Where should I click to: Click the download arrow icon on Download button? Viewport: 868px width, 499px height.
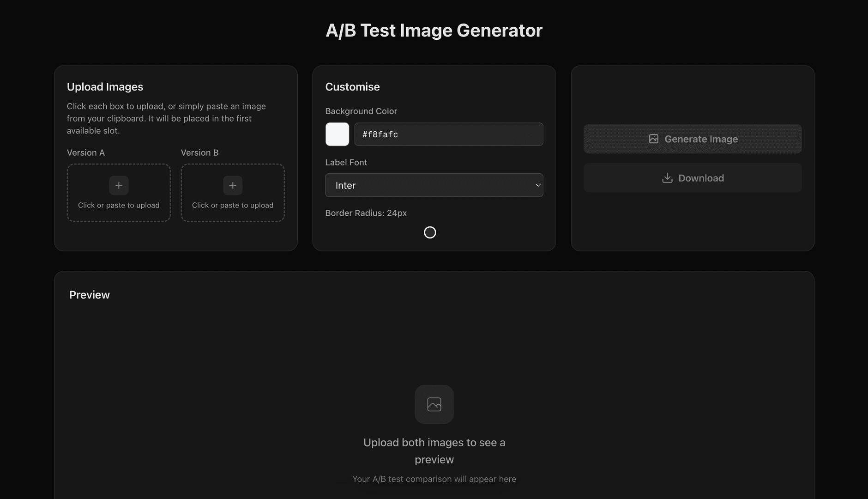[667, 178]
